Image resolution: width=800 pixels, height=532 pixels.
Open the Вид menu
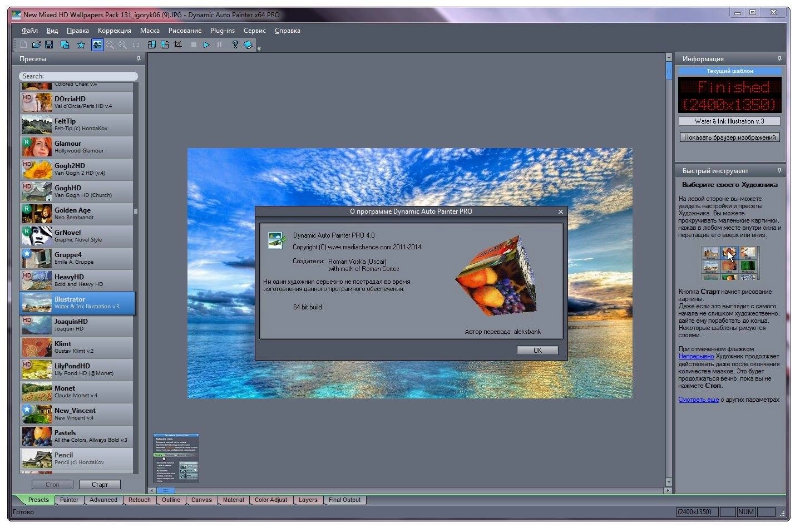52,31
